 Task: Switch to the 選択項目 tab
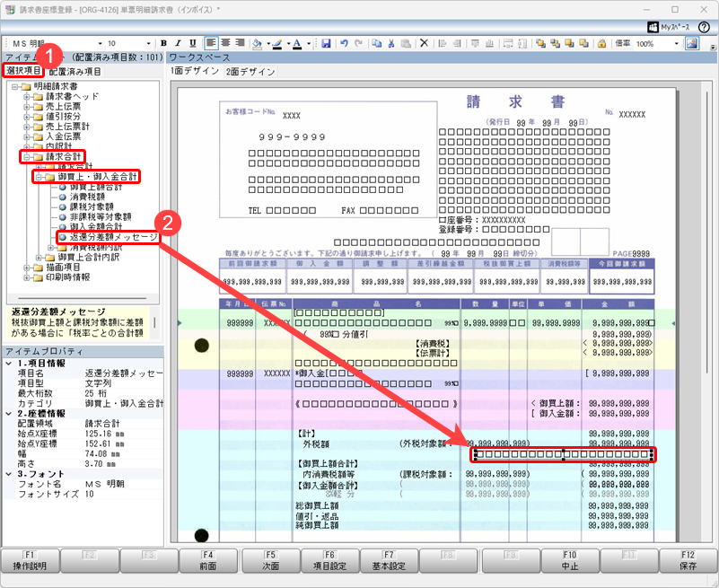click(x=23, y=71)
